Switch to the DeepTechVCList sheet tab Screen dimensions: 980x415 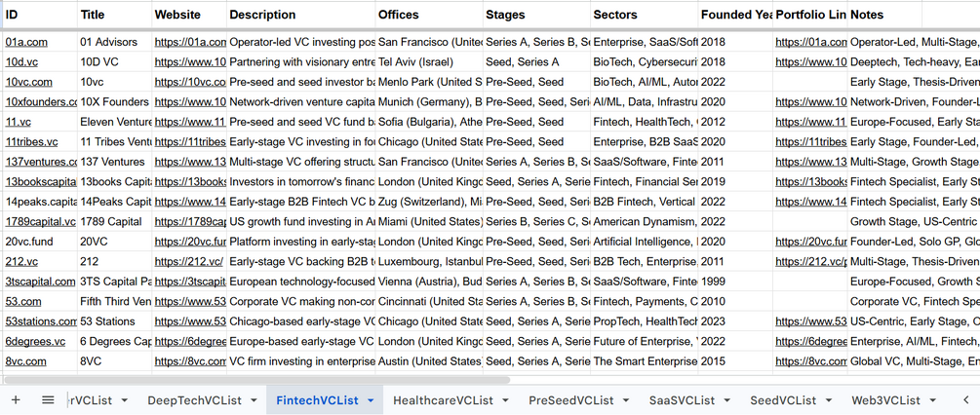coord(194,400)
